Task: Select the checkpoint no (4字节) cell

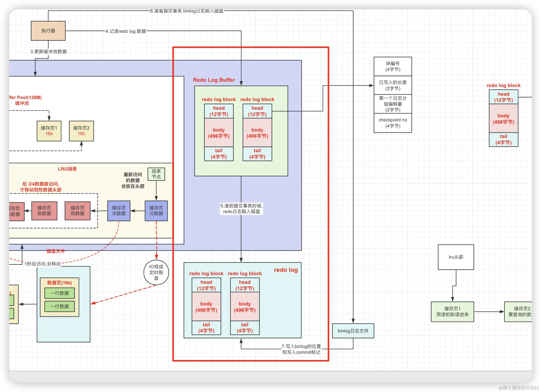Action: [393, 123]
